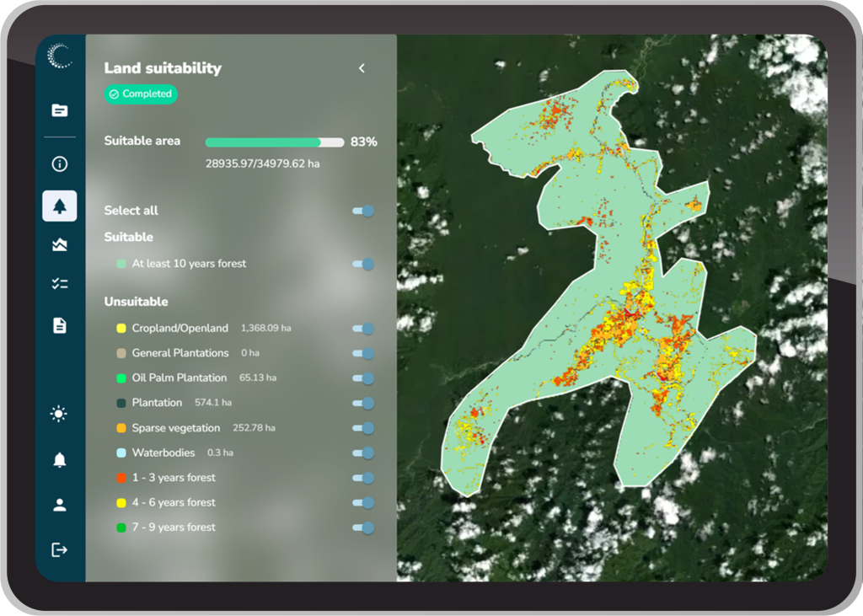Click the info circle sidebar icon
This screenshot has height=616, width=863.
[x=59, y=164]
